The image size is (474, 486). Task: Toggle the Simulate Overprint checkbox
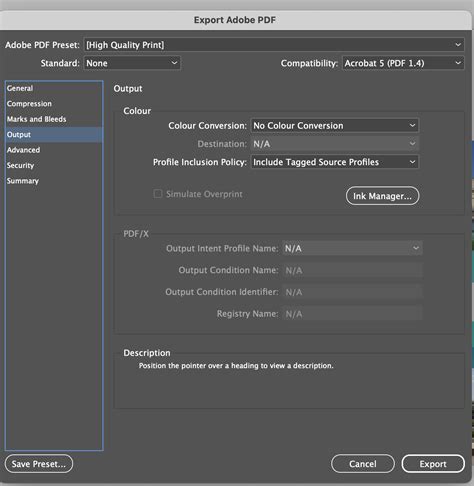pyautogui.click(x=158, y=194)
